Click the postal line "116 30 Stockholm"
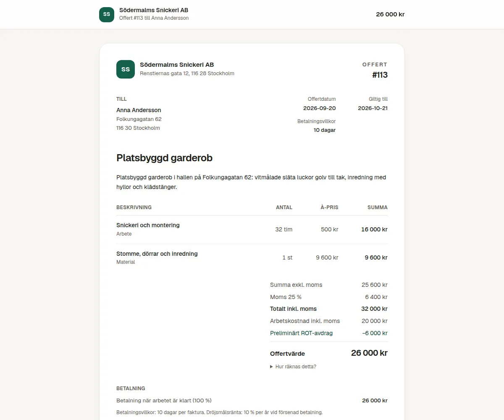This screenshot has height=420, width=504. click(138, 128)
